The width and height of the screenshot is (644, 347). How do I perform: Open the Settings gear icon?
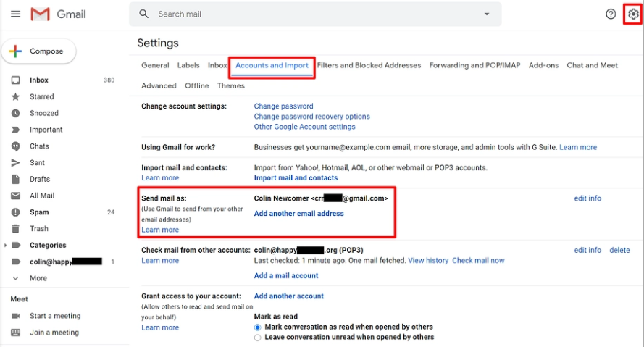[632, 14]
